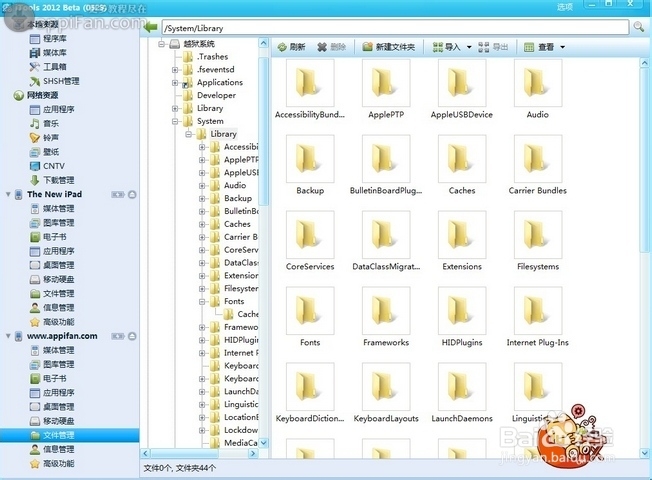652x480 pixels.
Task: Open 高级功能 under The New iPad
Action: 52,322
